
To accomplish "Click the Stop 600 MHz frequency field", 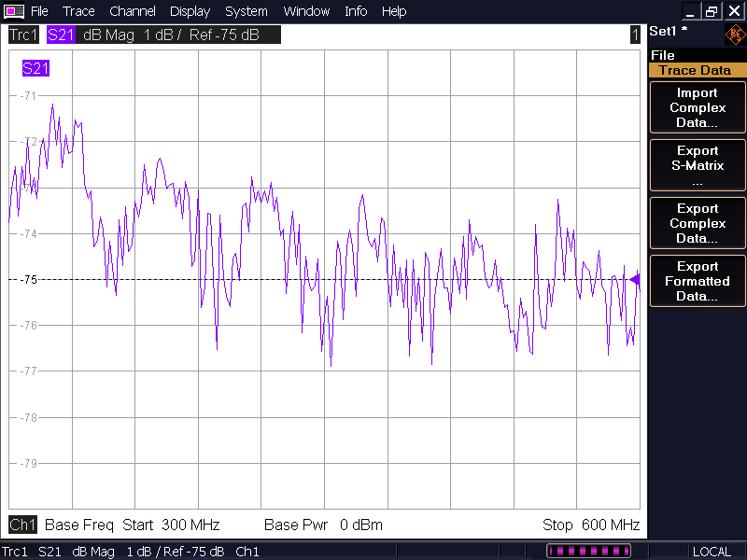I will [x=591, y=525].
